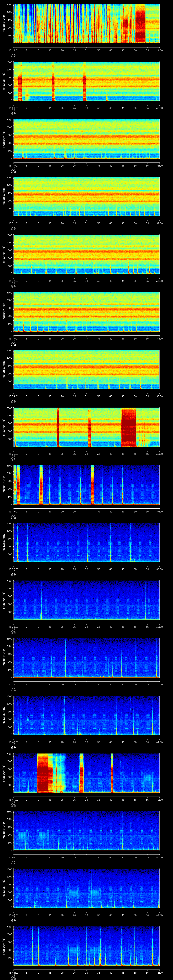Click the "15:36:00" start time label
Viewport: 173px width, 980px height.
coord(14,511)
